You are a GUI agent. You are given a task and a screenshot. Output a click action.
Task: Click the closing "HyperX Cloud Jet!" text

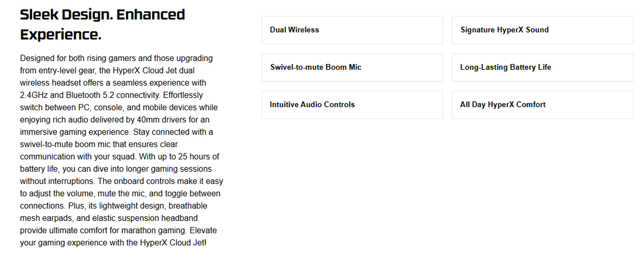point(173,243)
